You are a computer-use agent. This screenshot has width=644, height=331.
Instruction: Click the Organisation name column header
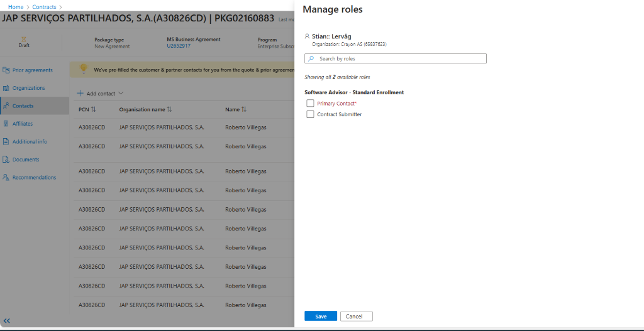click(142, 109)
